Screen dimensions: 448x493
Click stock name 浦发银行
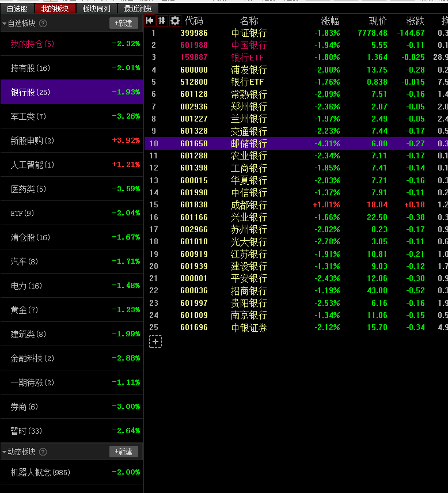pyautogui.click(x=249, y=70)
